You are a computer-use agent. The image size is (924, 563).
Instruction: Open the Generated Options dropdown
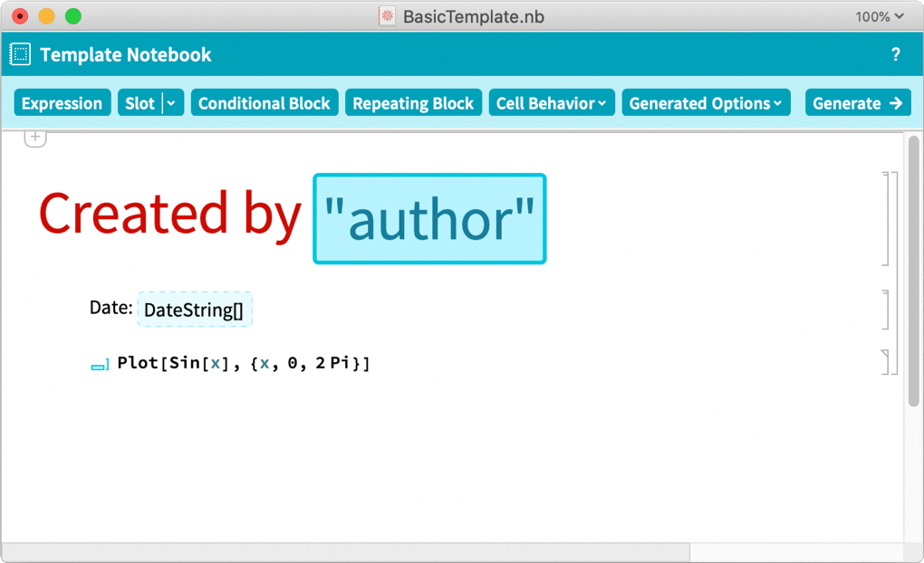(x=705, y=103)
